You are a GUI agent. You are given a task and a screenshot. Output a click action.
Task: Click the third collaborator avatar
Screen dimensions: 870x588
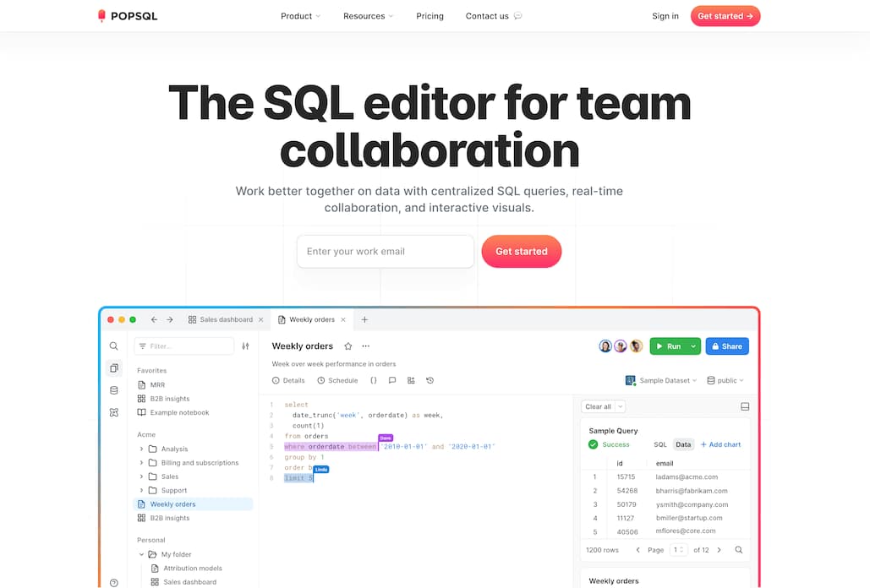click(636, 346)
